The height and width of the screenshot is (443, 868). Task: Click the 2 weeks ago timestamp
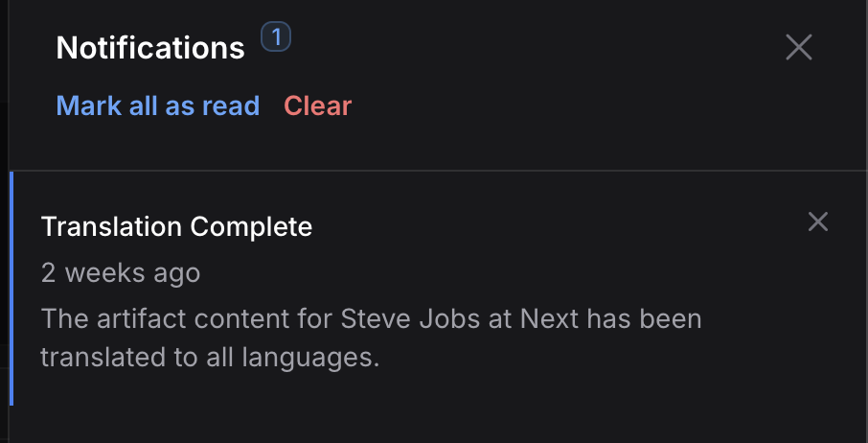click(x=121, y=272)
